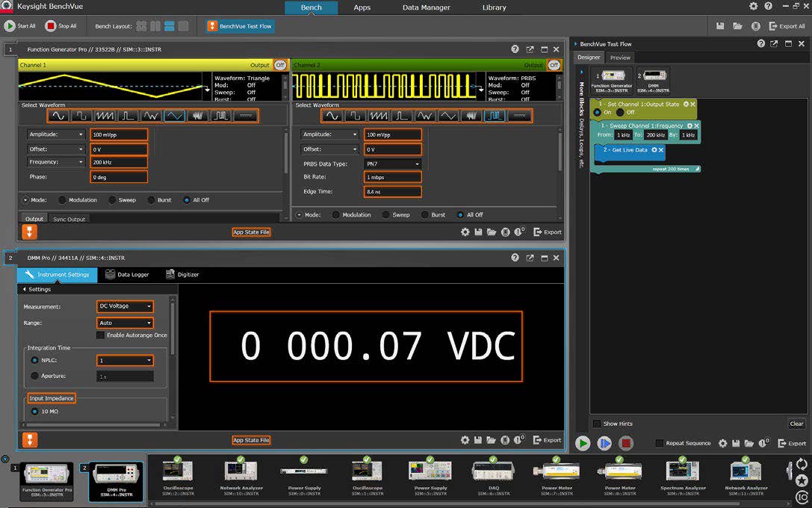The image size is (812, 508).
Task: Check Enable Autorange Once option
Action: [101, 335]
